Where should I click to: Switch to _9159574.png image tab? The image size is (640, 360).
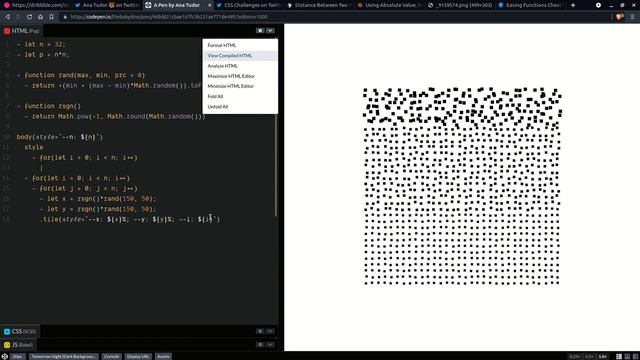coord(460,5)
